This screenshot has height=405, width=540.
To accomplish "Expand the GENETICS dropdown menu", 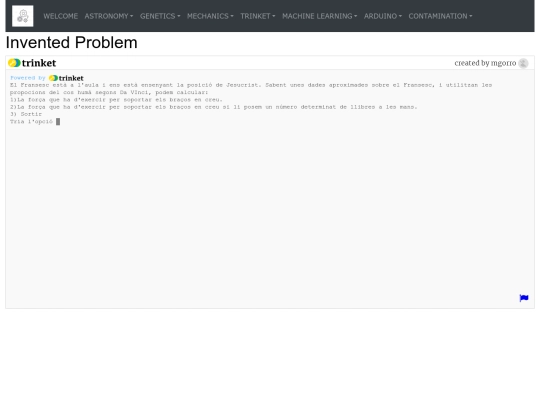I will 160,16.
